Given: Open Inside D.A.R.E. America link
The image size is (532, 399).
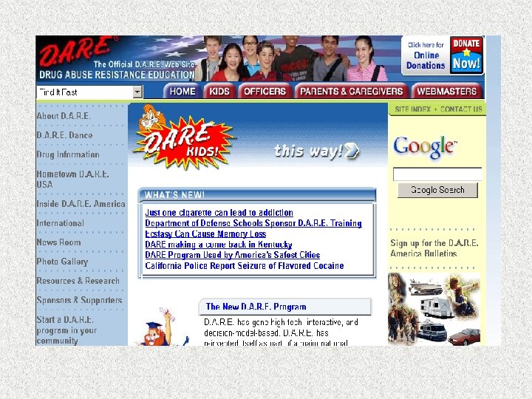Looking at the screenshot, I should pos(81,204).
